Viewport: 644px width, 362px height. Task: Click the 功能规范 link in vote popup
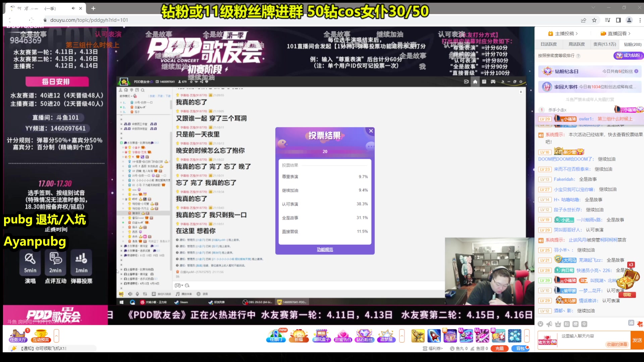click(325, 249)
